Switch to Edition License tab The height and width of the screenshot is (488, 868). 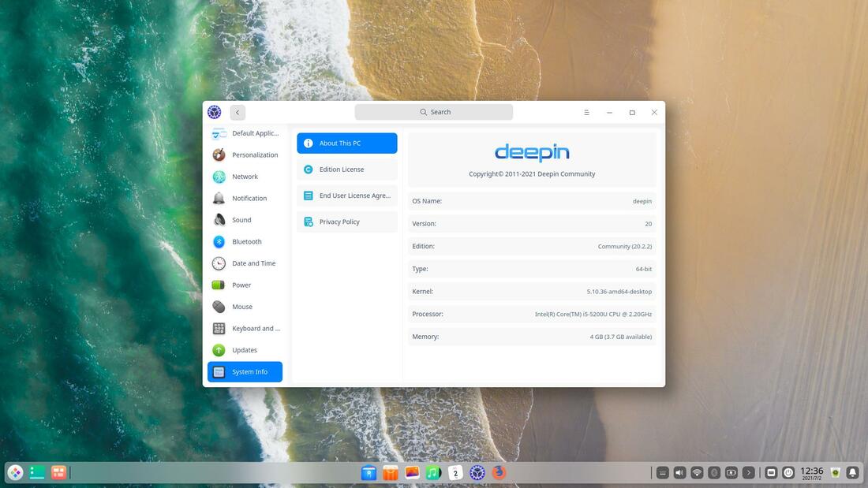click(347, 169)
